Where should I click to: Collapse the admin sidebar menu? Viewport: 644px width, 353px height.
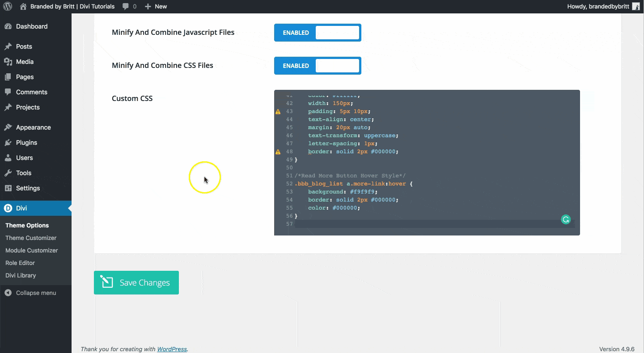pos(36,293)
